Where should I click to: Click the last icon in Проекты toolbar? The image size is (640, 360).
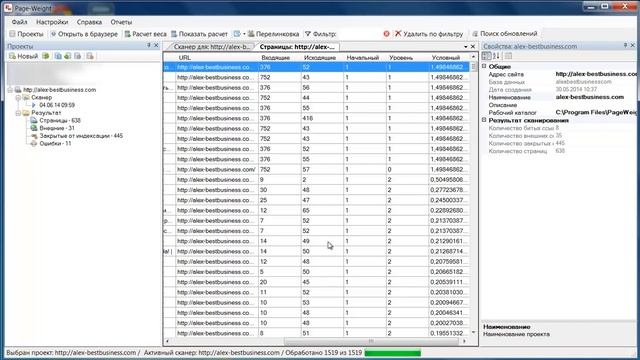pos(90,56)
